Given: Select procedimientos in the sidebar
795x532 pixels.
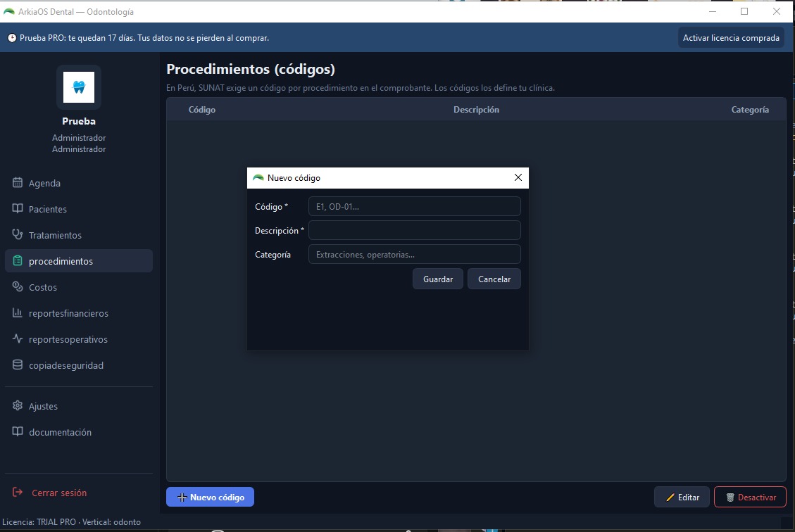Looking at the screenshot, I should click(79, 261).
